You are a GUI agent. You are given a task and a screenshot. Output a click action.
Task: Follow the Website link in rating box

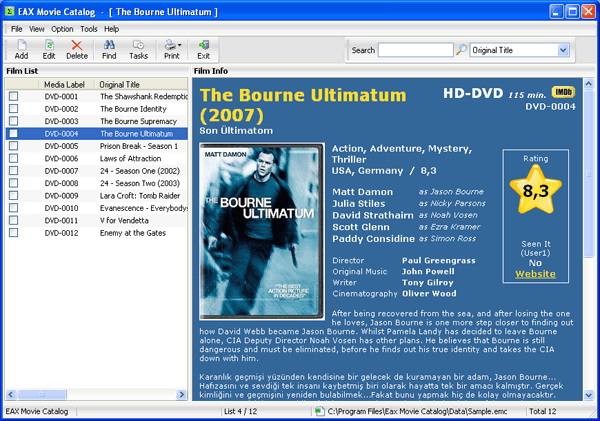point(535,274)
